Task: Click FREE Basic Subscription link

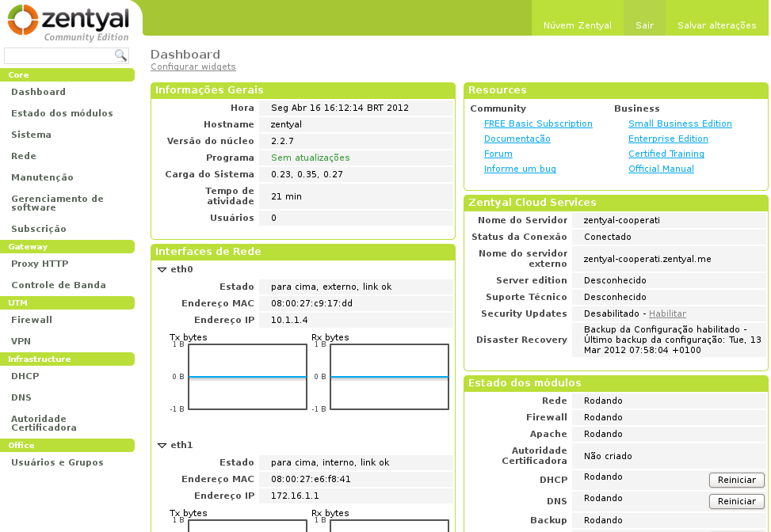Action: point(538,123)
